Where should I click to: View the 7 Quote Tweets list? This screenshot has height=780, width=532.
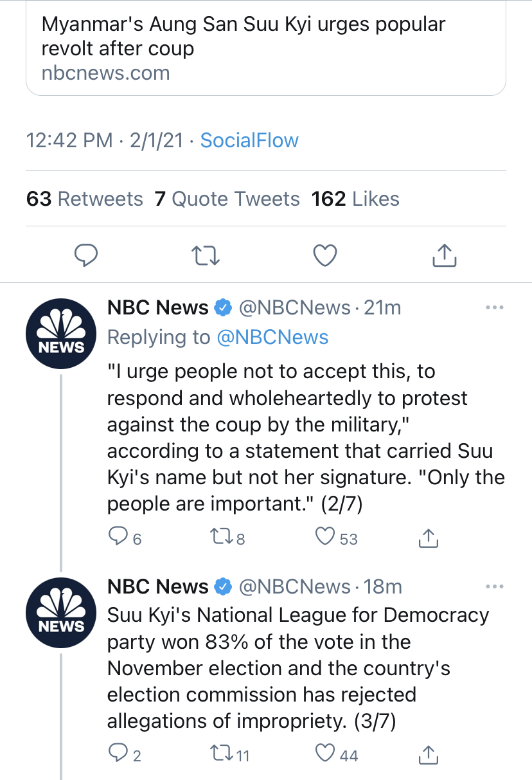pos(227,199)
